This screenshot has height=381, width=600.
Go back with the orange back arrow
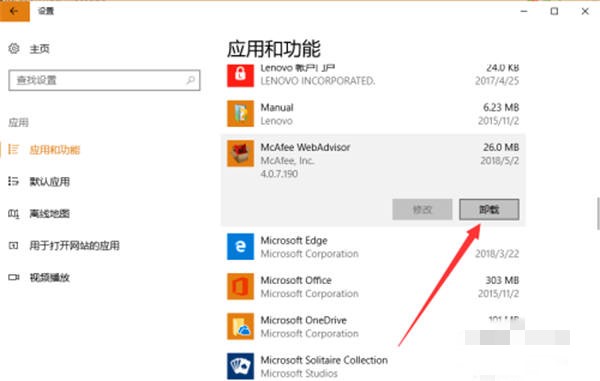pos(15,11)
